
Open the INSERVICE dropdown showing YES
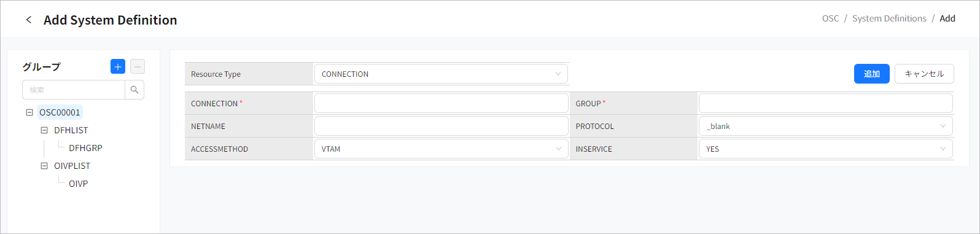tap(825, 149)
